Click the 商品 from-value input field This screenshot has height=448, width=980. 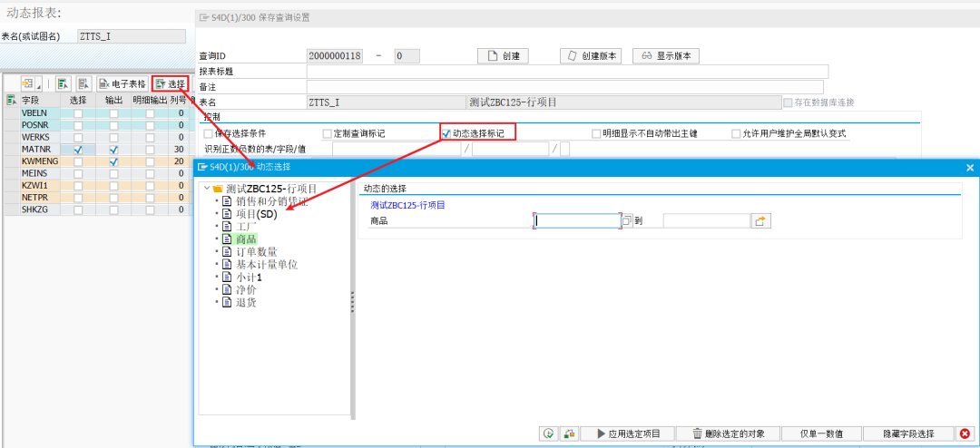[x=577, y=220]
